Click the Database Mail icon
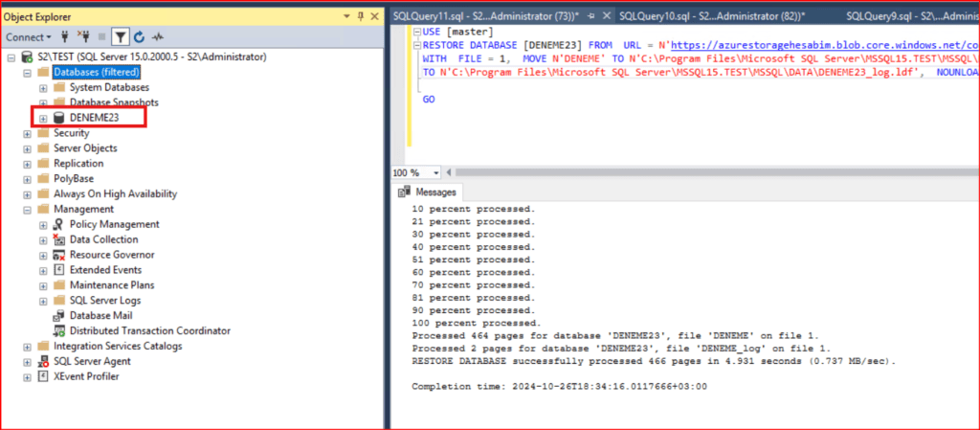Image resolution: width=980 pixels, height=430 pixels. click(59, 316)
